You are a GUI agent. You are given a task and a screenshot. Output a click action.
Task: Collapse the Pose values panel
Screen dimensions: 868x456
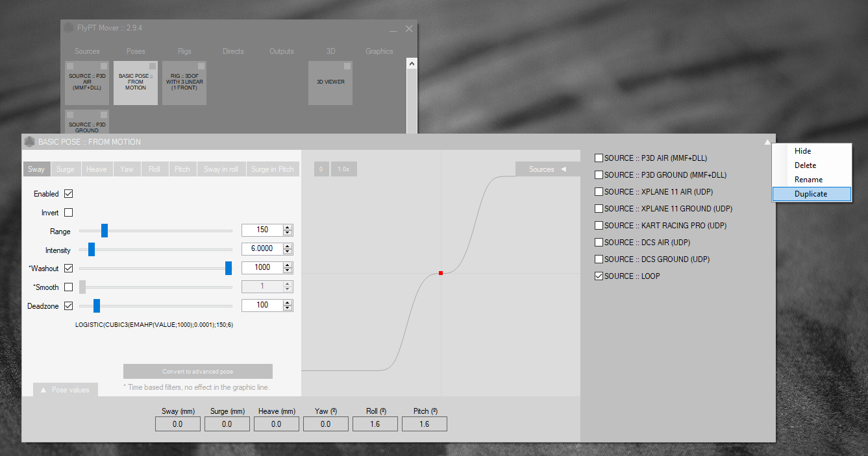[x=66, y=390]
